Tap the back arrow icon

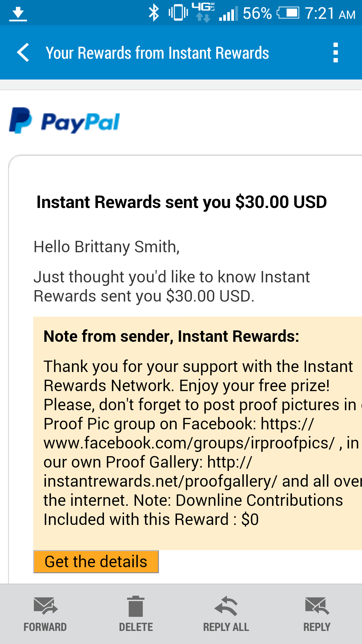coord(23,53)
